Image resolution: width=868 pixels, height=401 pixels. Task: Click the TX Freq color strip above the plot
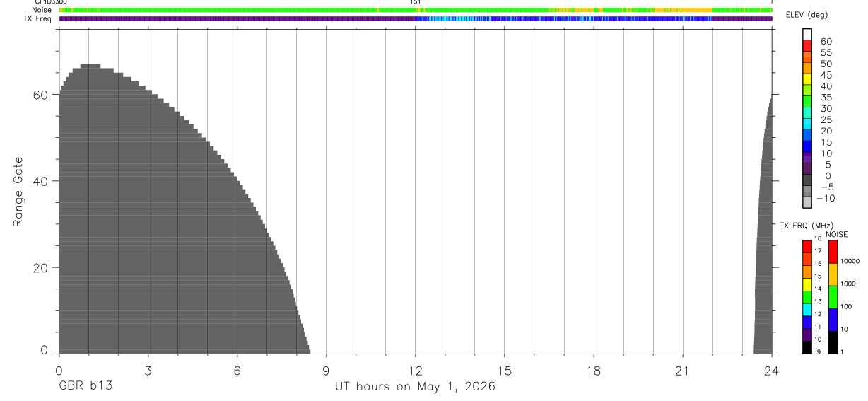(416, 18)
